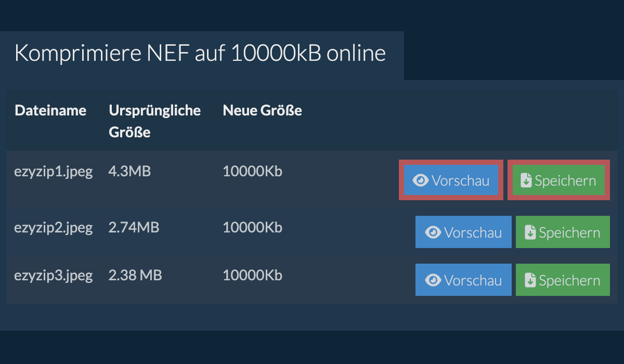Select the ezyzip2.jpeg file name

pos(53,227)
